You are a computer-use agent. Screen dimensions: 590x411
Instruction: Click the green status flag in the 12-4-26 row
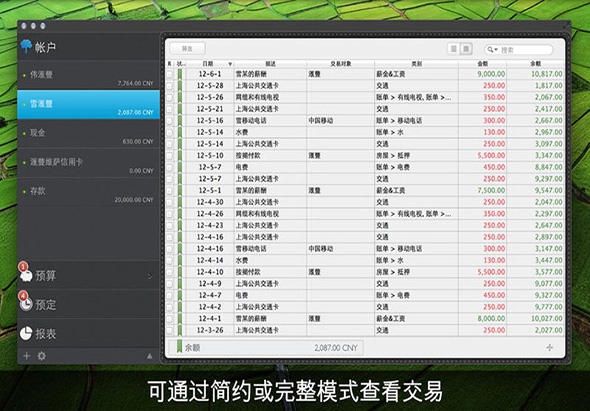point(180,214)
